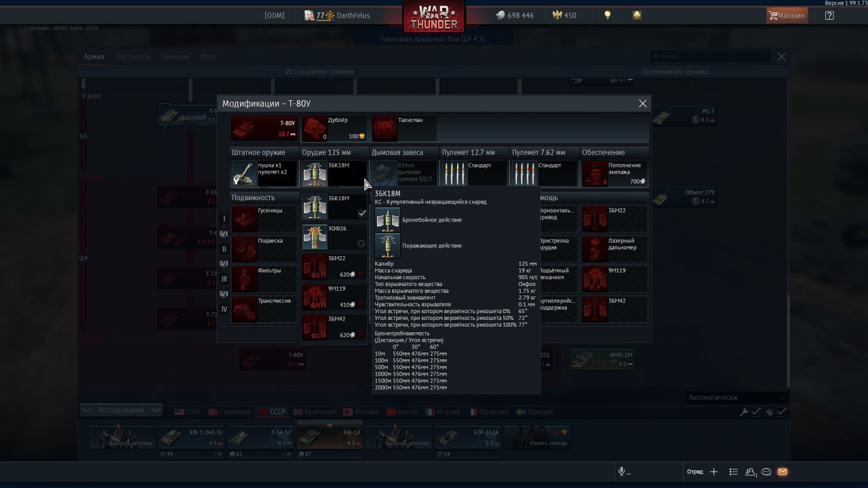Select the КВ-13 crew slot
868x488 pixels.
[x=330, y=437]
